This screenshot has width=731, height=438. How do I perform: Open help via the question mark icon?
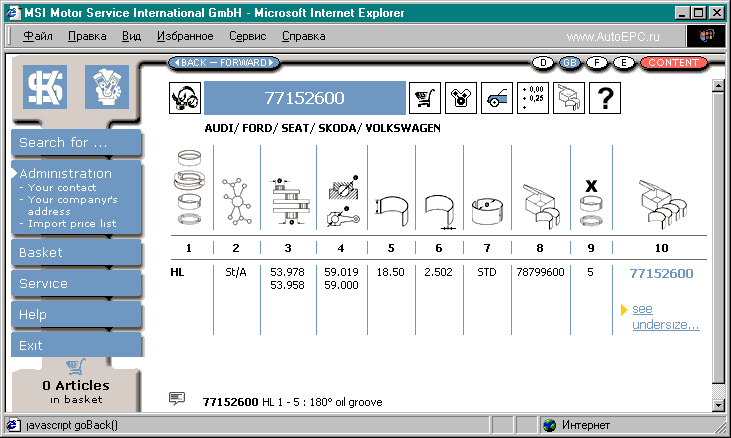605,98
